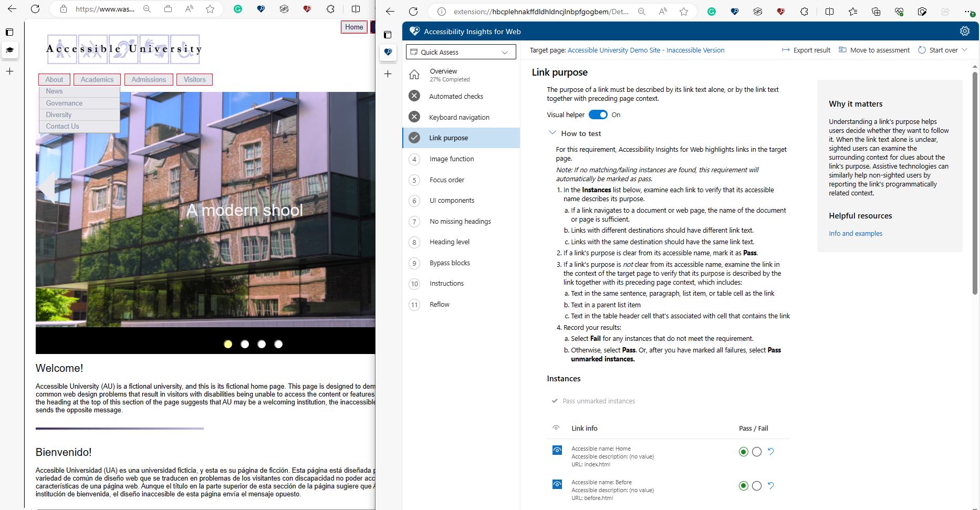
Task: Click the carousel previous arrow
Action: [47, 186]
